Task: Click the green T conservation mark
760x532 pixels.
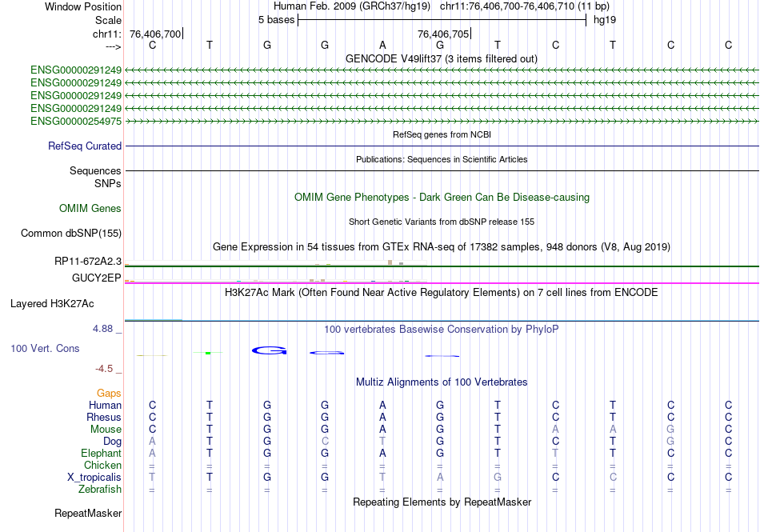Action: click(208, 353)
